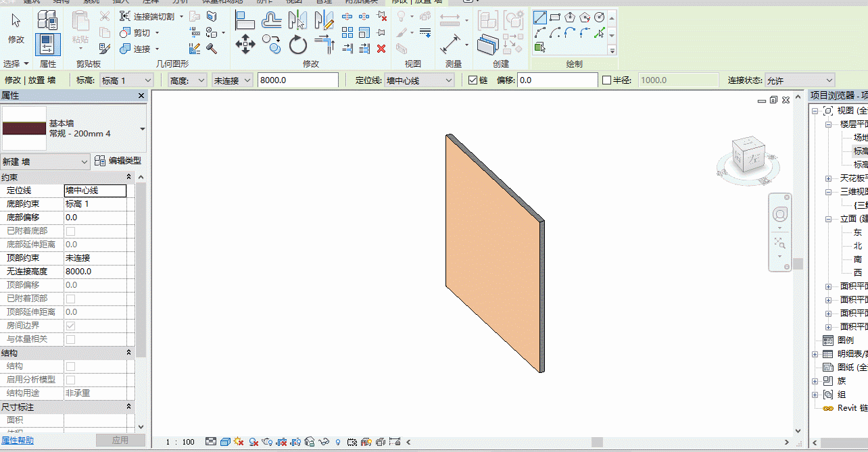Open the New Walls (新建 墙) filter dropdown
This screenshot has width=868, height=452.
click(x=45, y=162)
